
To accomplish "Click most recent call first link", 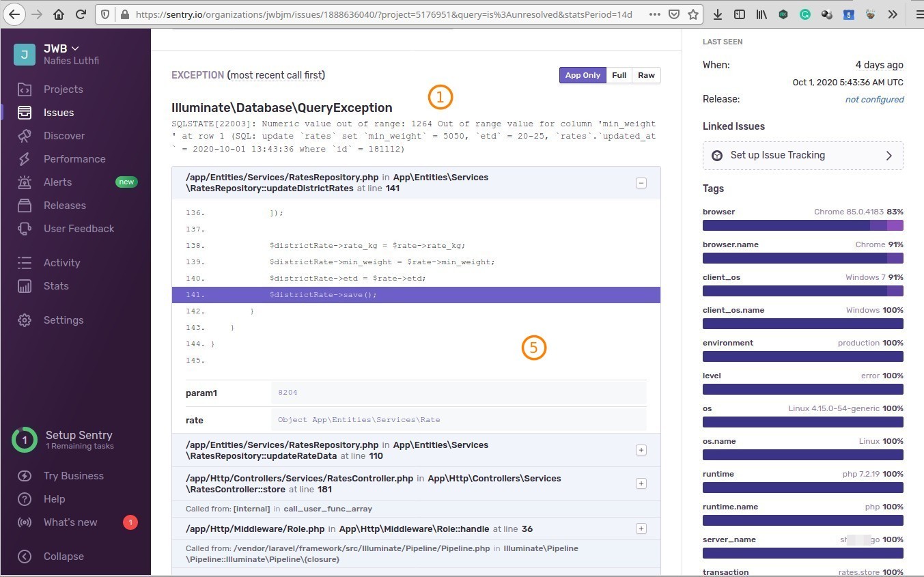I will click(x=277, y=75).
